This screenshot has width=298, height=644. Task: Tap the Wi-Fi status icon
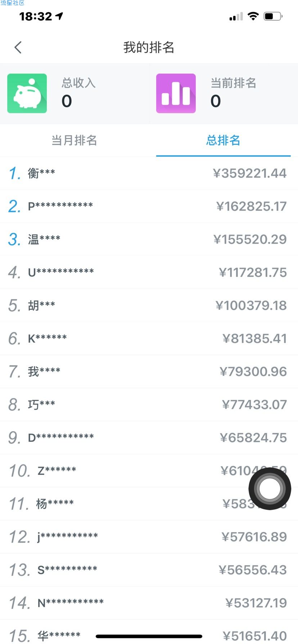pyautogui.click(x=253, y=16)
